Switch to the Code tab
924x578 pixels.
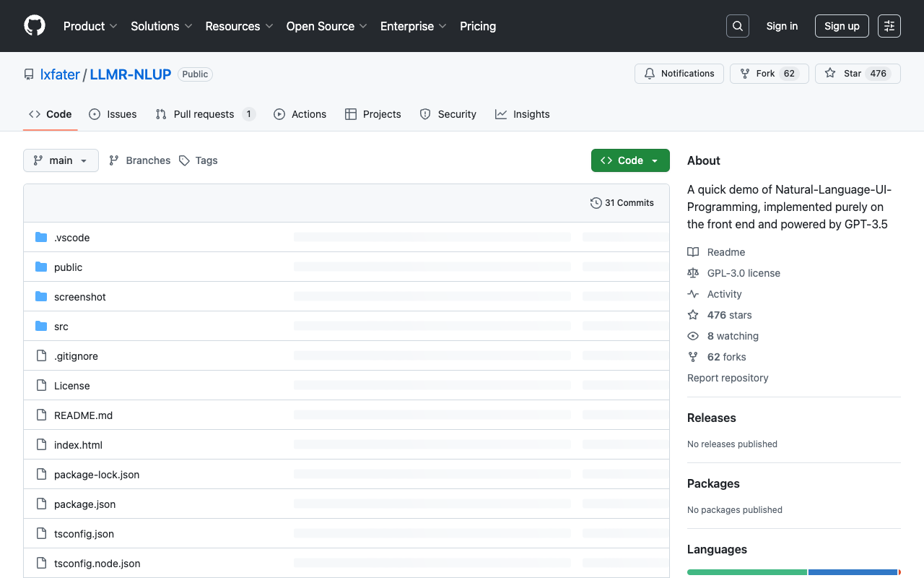(51, 114)
